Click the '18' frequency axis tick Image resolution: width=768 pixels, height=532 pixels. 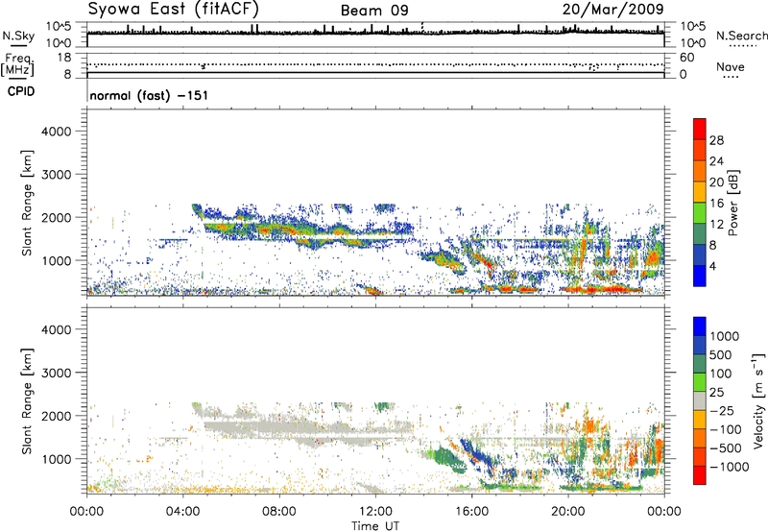tap(64, 58)
